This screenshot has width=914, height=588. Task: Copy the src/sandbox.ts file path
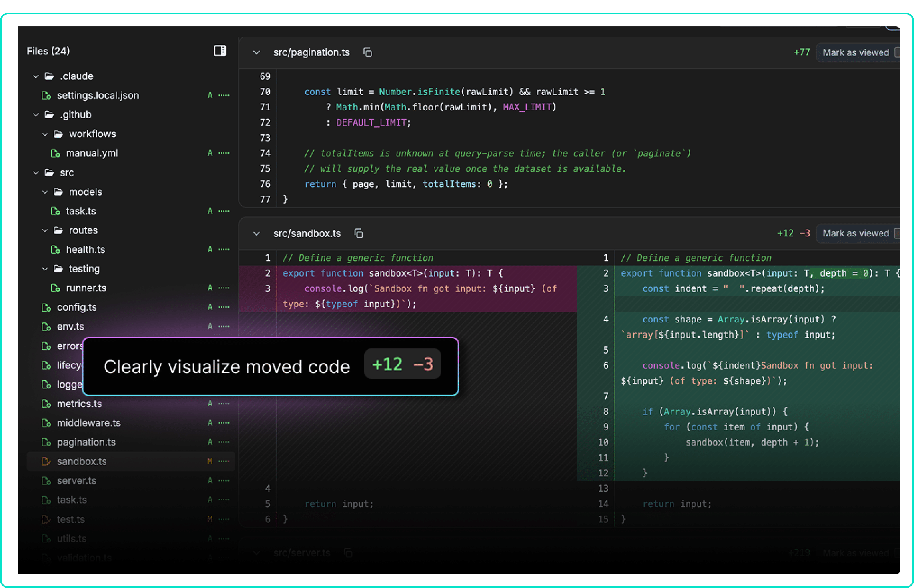point(359,233)
